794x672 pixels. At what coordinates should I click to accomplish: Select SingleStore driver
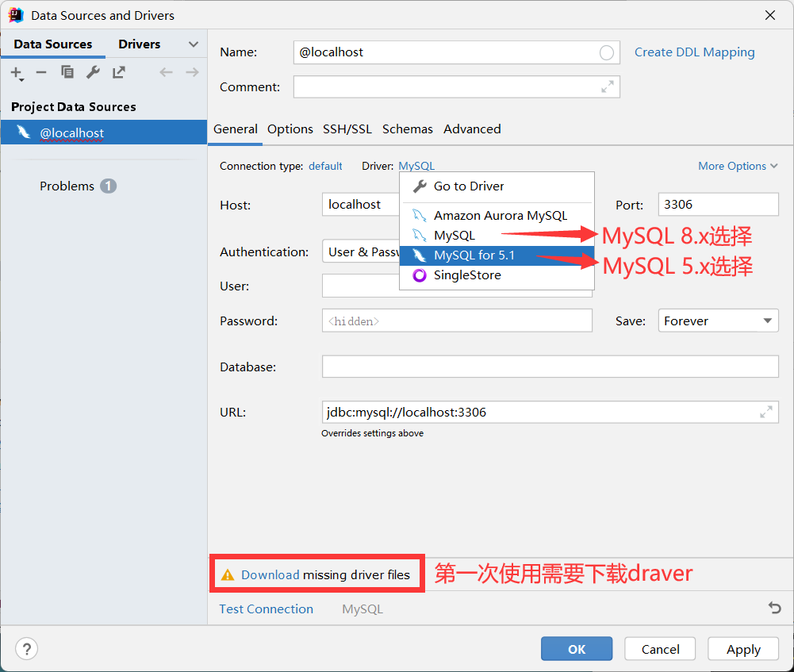[x=497, y=275]
